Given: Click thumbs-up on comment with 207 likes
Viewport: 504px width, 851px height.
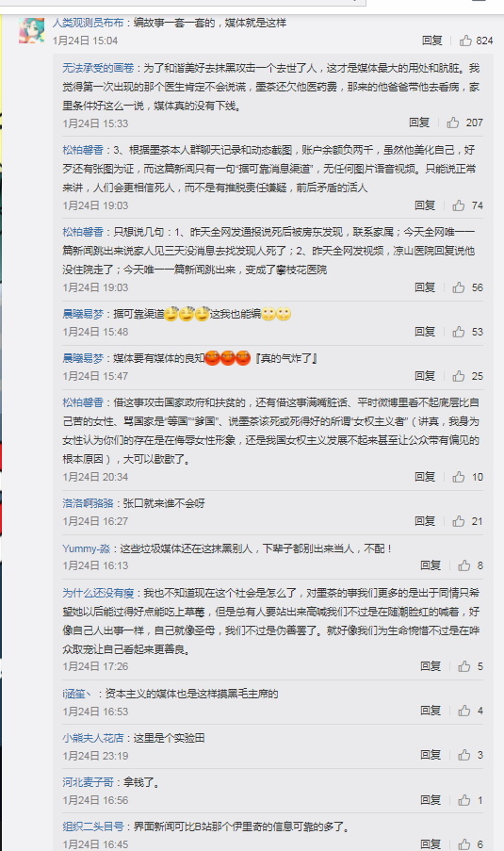Looking at the screenshot, I should [453, 123].
